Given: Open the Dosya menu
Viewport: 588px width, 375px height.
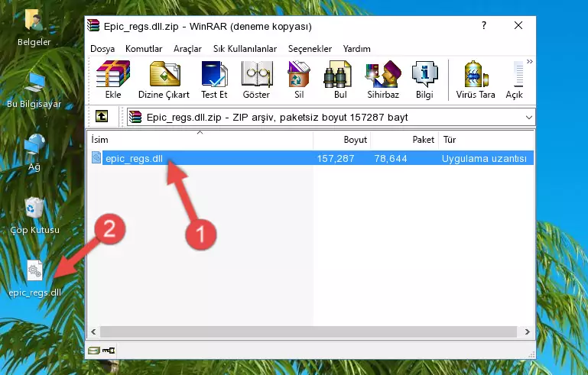Looking at the screenshot, I should point(102,49).
